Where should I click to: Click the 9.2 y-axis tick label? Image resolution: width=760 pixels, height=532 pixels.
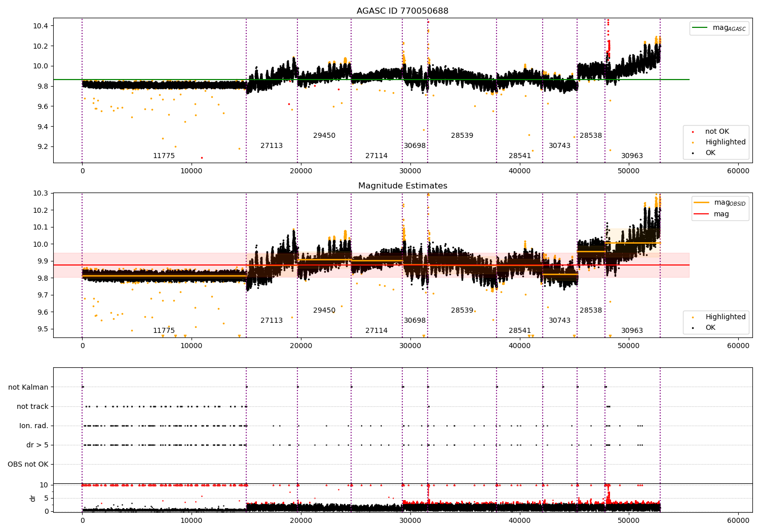pos(43,147)
